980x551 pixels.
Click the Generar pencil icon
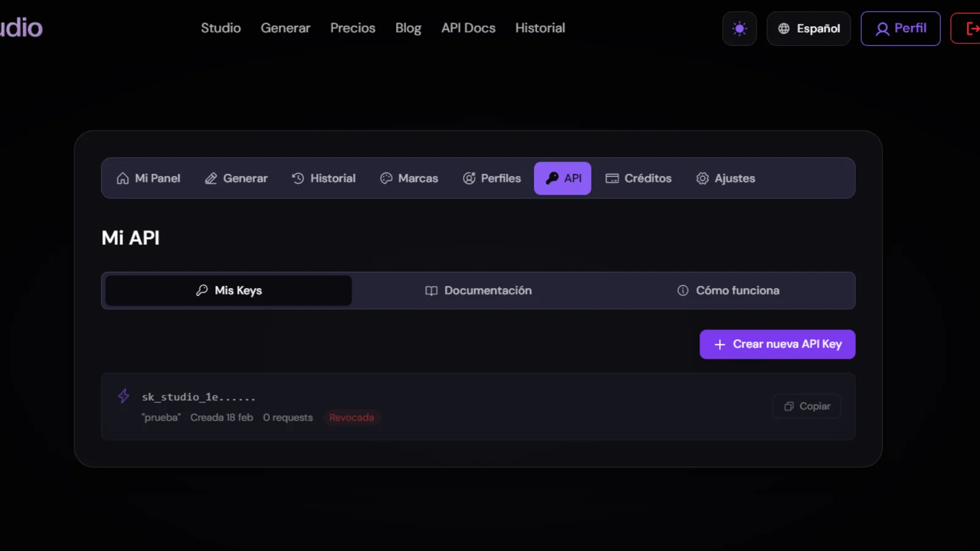click(210, 178)
